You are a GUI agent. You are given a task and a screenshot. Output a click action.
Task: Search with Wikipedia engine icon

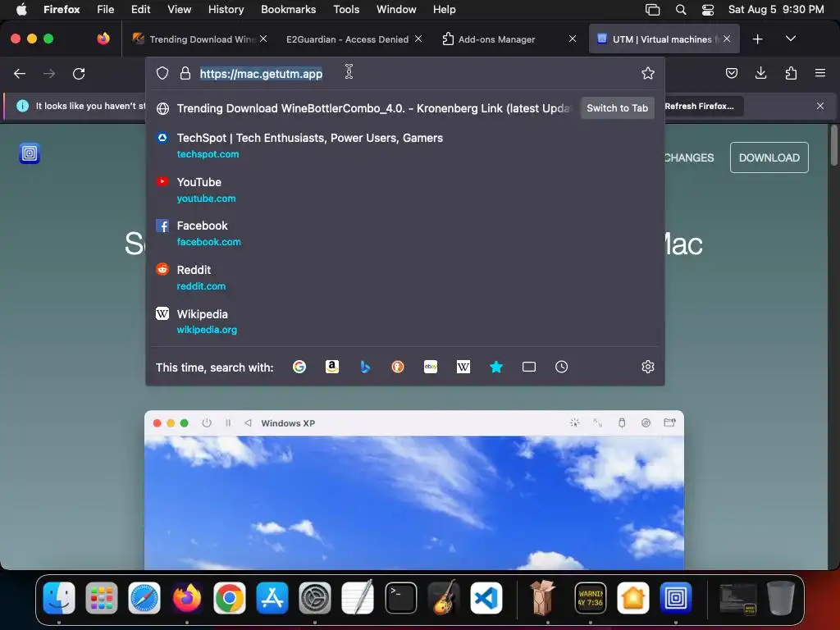463,367
